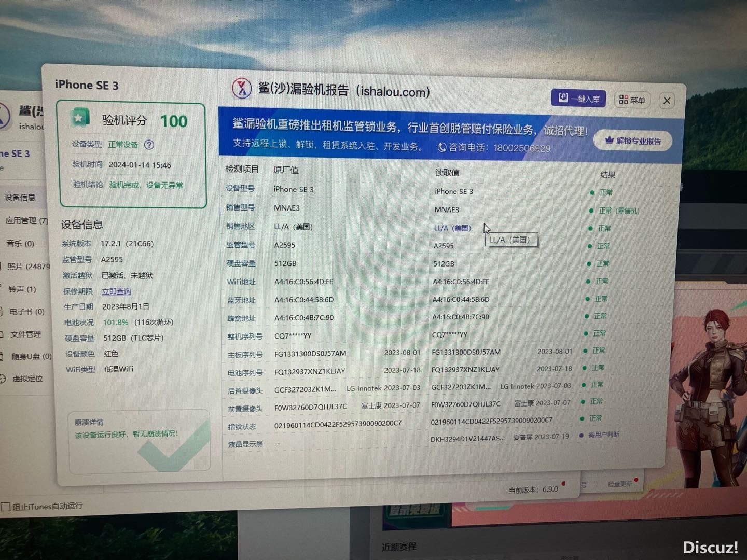747x560 pixels.
Task: Open 应用管理 (7) in the sidebar
Action: pyautogui.click(x=26, y=220)
